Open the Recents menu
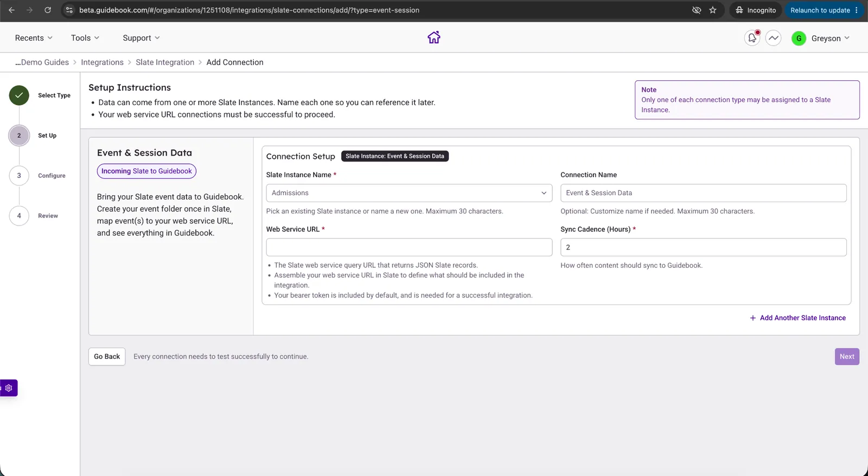 [34, 38]
